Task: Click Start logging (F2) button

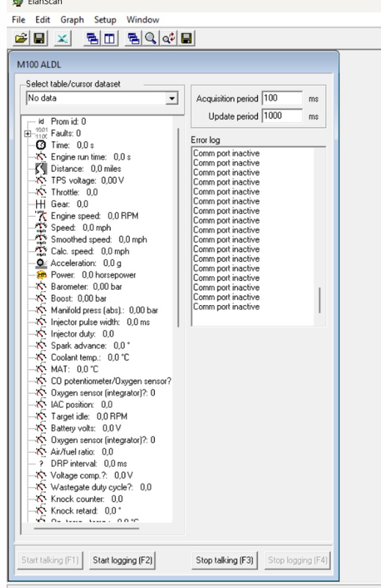Action: [123, 560]
